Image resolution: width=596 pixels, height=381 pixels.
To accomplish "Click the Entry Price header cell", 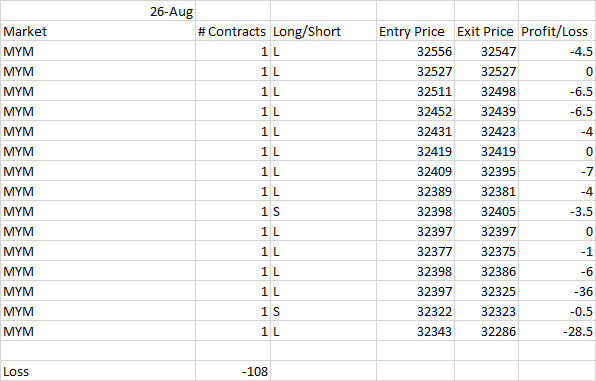I will click(415, 31).
